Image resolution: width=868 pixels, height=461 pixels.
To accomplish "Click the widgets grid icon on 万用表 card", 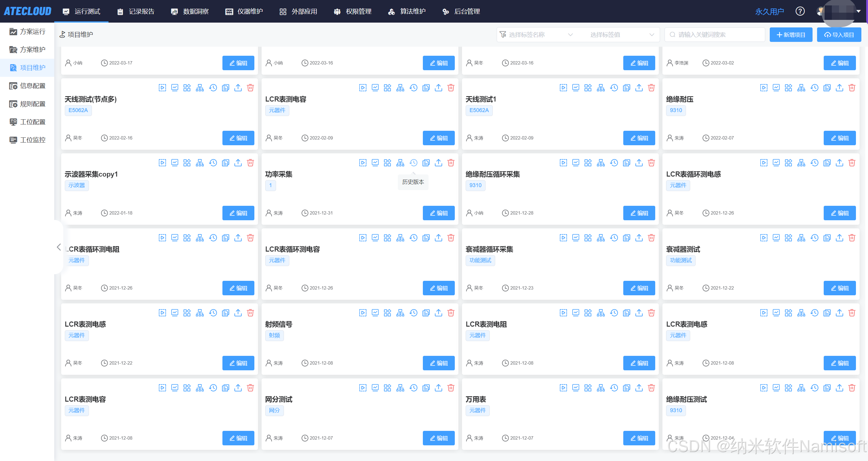I will 588,388.
